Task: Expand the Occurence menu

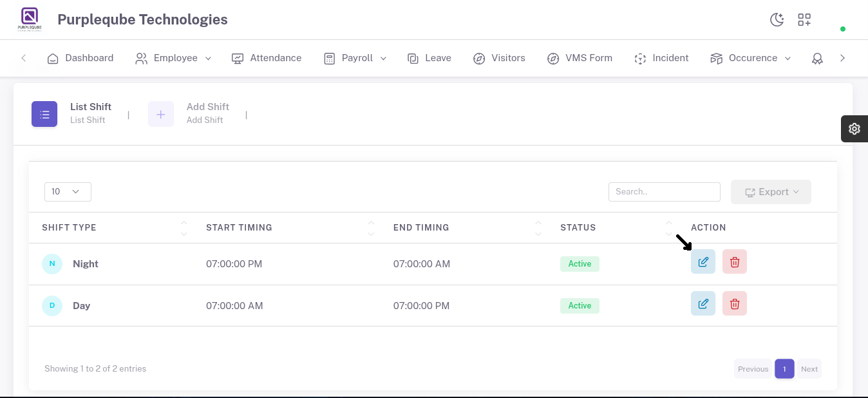Action: (751, 58)
